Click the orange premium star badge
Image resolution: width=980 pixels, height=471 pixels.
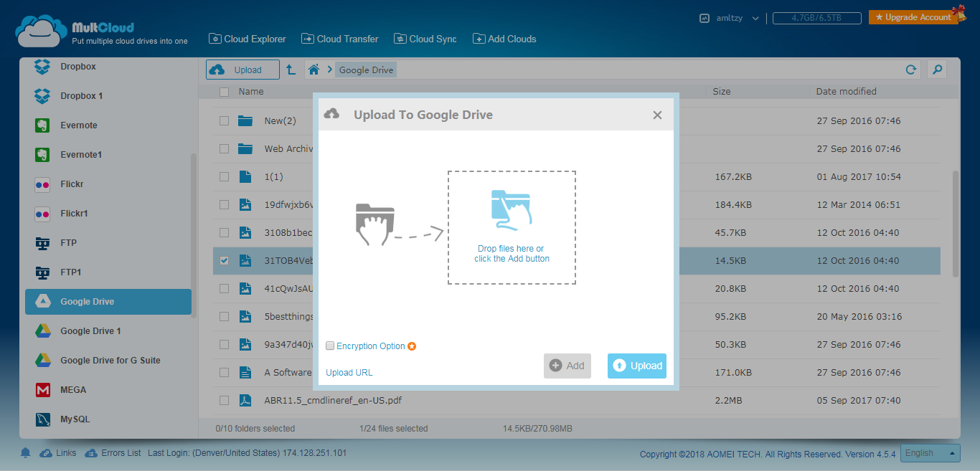pyautogui.click(x=412, y=346)
